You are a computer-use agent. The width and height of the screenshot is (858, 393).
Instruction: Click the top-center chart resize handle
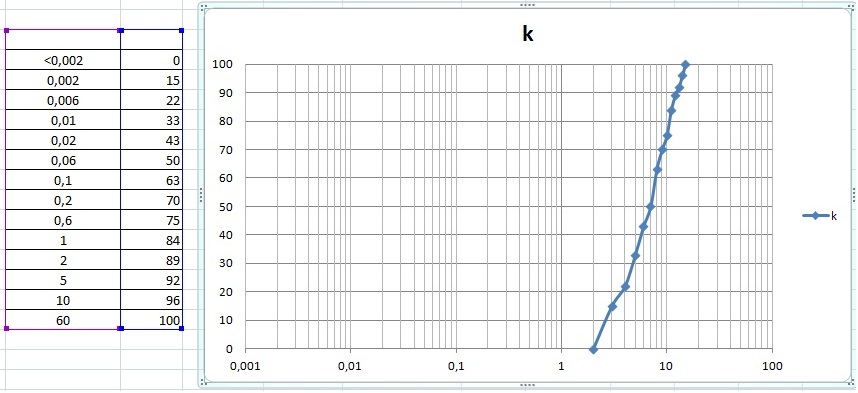pos(527,4)
